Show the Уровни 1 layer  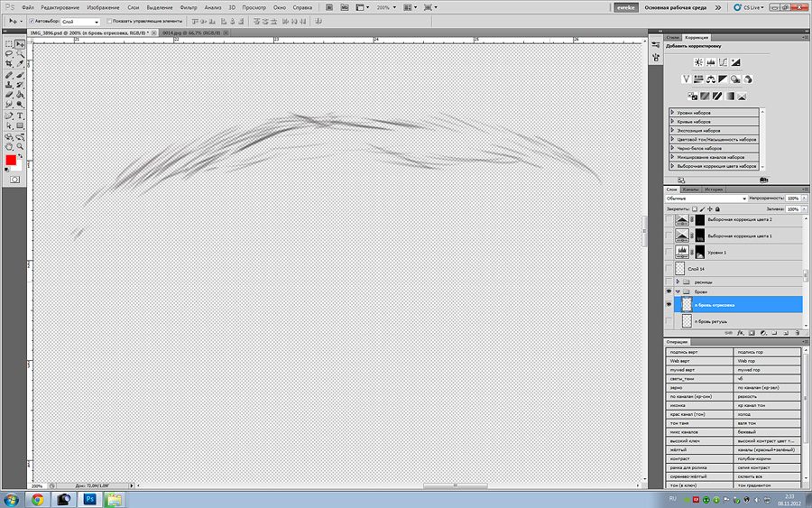pos(669,252)
